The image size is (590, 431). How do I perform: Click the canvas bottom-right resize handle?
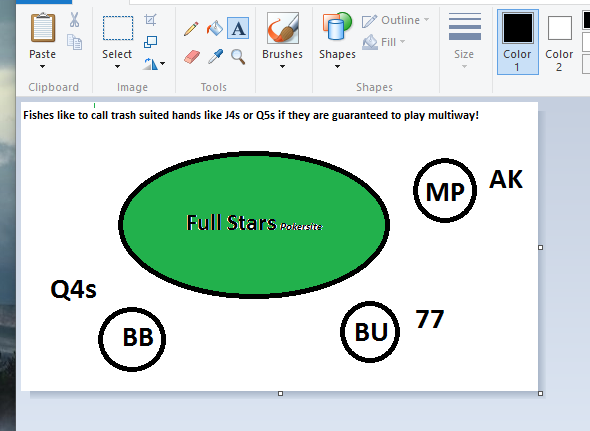pyautogui.click(x=541, y=393)
